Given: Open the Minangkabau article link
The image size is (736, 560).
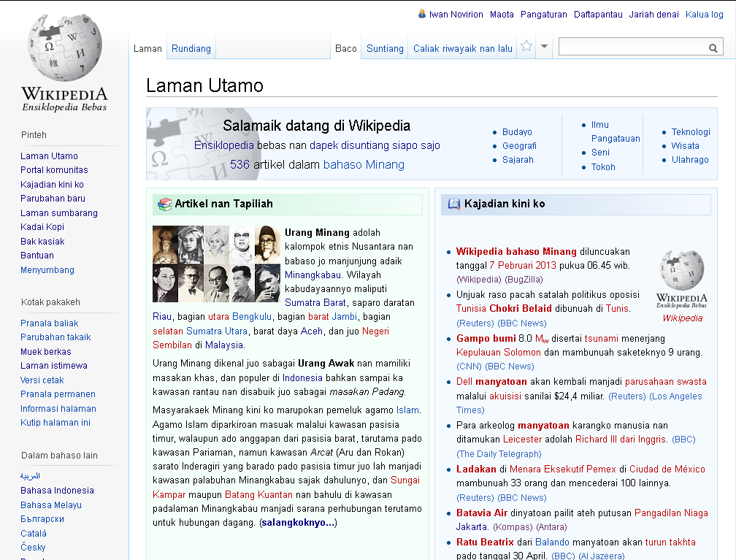Looking at the screenshot, I should (313, 275).
